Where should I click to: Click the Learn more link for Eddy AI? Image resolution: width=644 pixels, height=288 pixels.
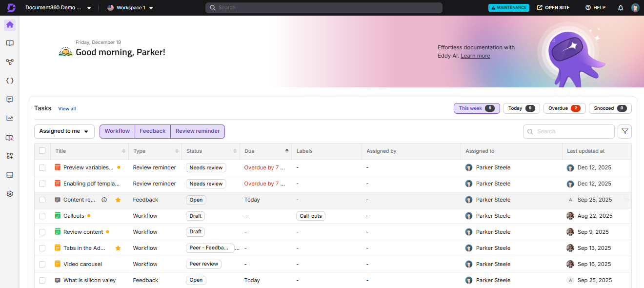[475, 55]
